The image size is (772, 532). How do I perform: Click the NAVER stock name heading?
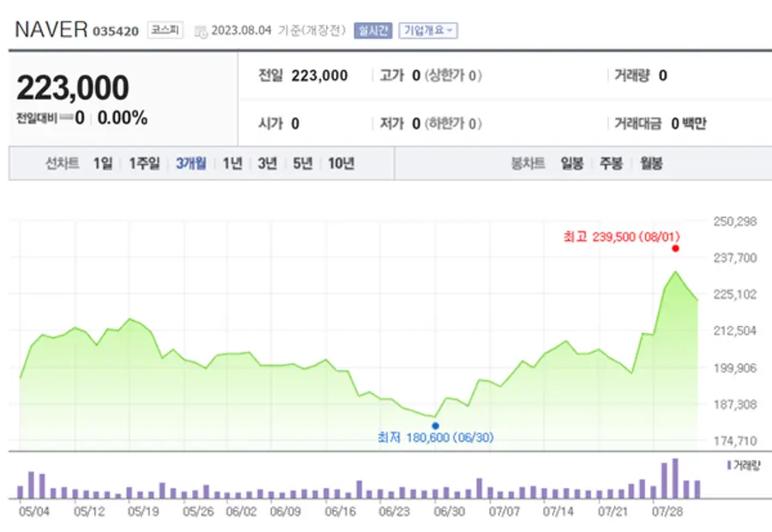point(51,29)
